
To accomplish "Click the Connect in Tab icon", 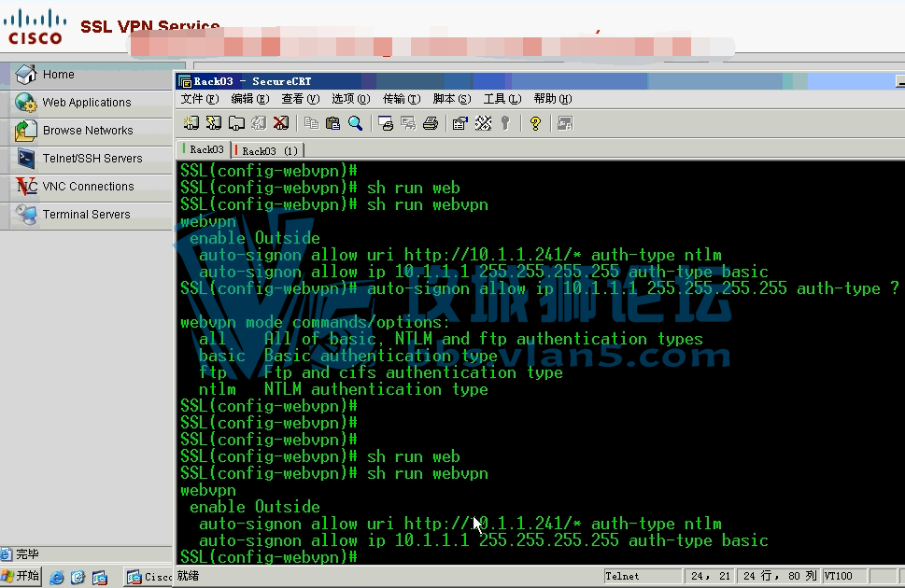I will pos(235,122).
